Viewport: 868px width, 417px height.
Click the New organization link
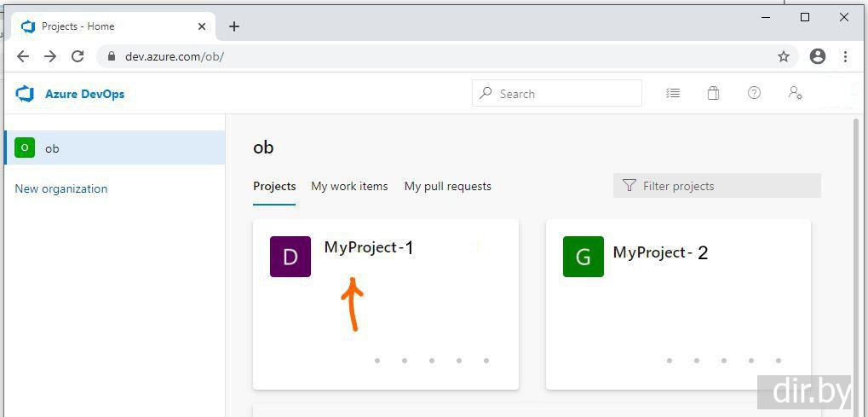(61, 188)
